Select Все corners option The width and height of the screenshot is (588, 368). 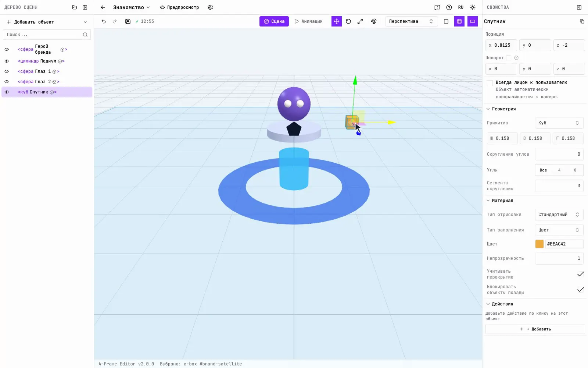pos(543,170)
